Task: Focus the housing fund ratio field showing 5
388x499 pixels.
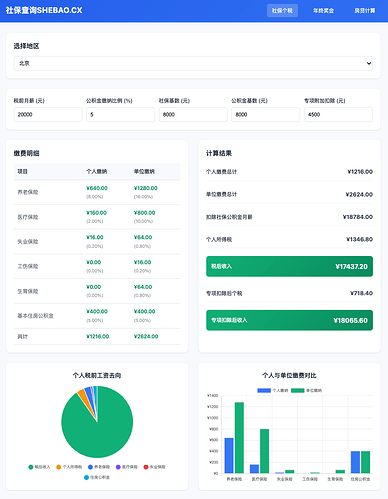Action: tap(120, 114)
